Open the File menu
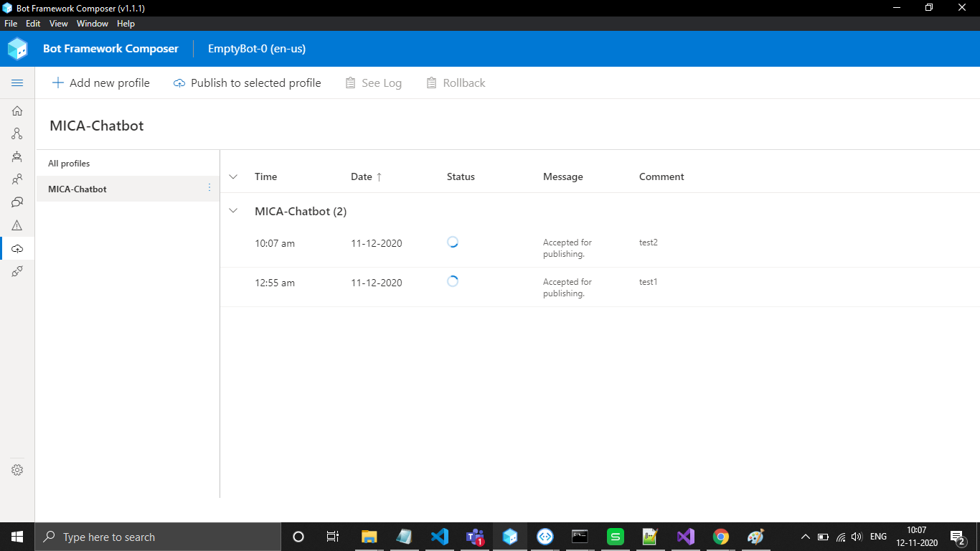This screenshot has height=551, width=980. point(11,23)
